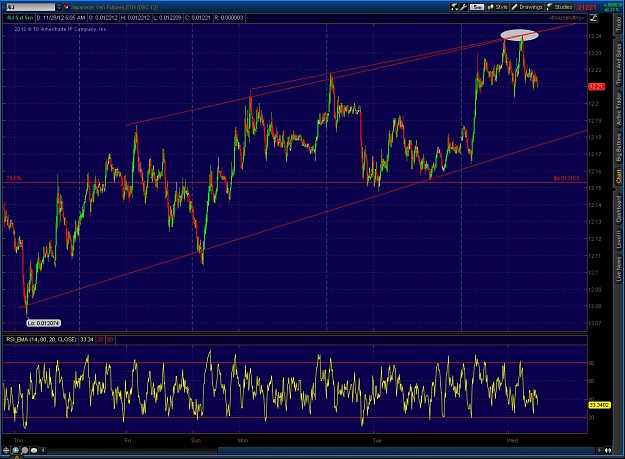625x459 pixels.
Task: Click the RSI value 33.34 in header
Action: (86, 339)
